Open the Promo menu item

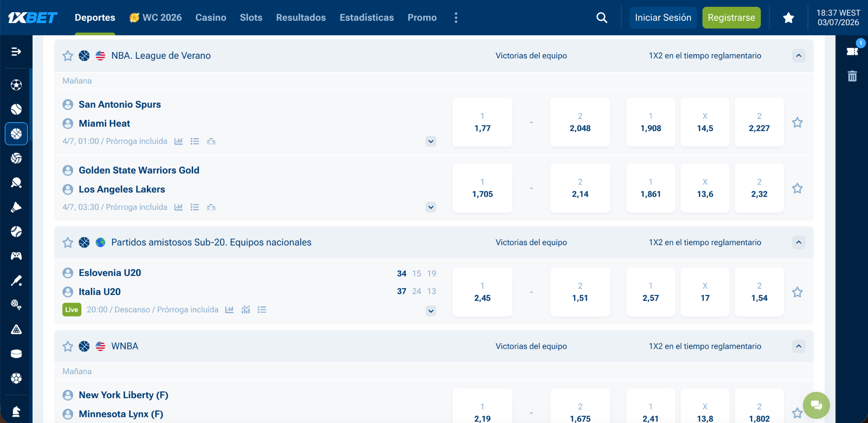click(x=422, y=18)
